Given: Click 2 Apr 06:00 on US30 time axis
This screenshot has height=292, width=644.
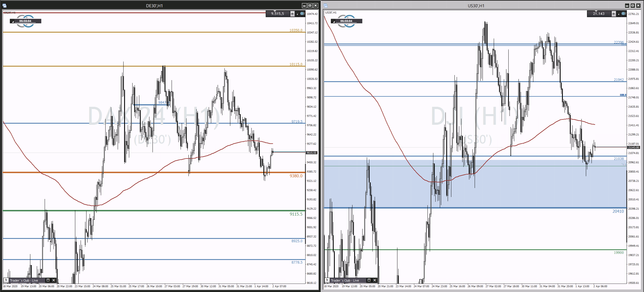Looking at the screenshot, I should point(600,286).
